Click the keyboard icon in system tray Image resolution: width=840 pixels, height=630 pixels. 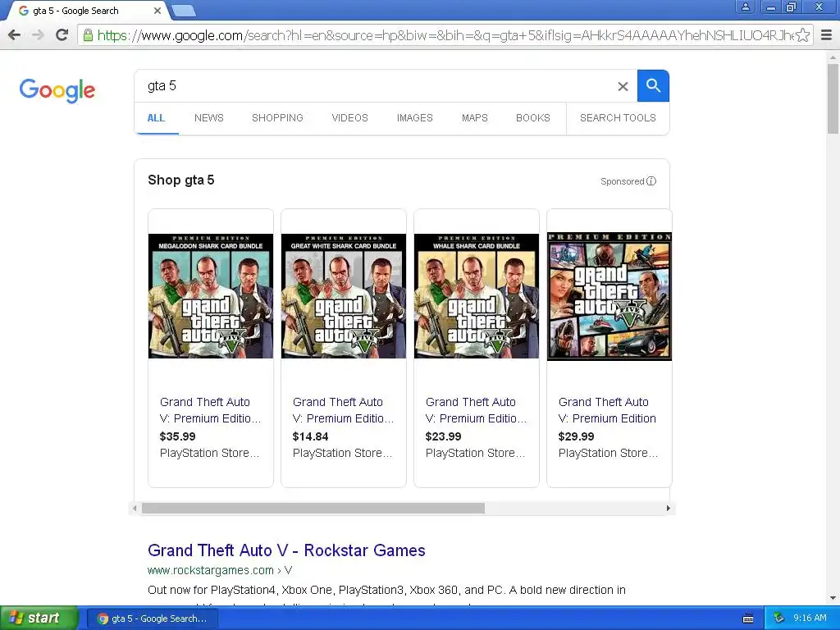tap(748, 619)
